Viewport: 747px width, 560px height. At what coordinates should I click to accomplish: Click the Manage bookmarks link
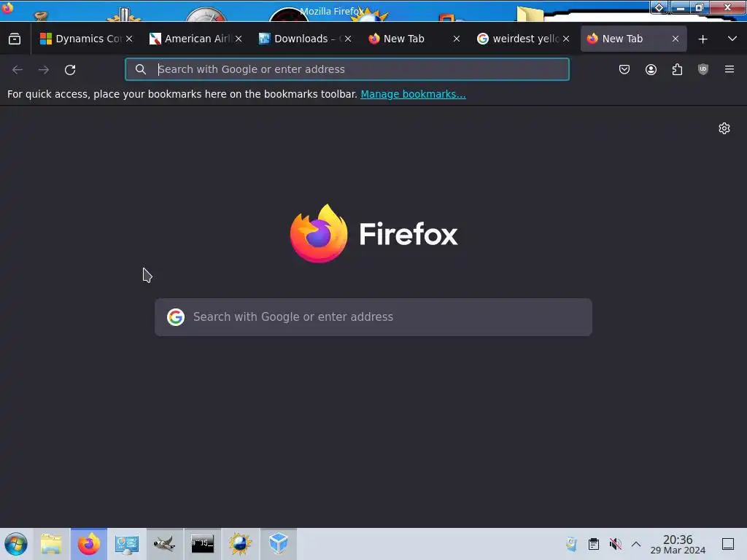pyautogui.click(x=413, y=94)
